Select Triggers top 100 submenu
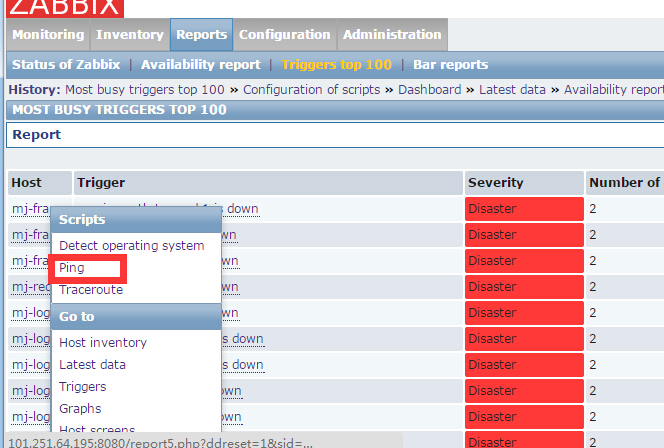This screenshot has height=448, width=664. tap(336, 64)
